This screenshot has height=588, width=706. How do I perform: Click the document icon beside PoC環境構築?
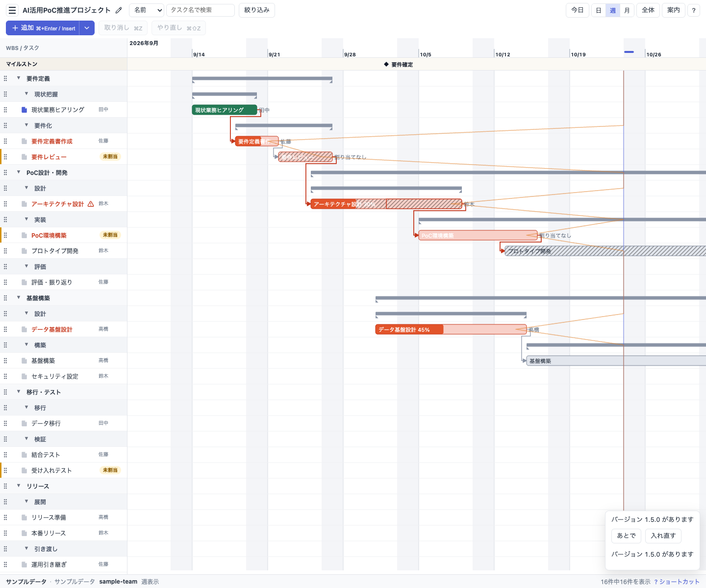coord(24,235)
